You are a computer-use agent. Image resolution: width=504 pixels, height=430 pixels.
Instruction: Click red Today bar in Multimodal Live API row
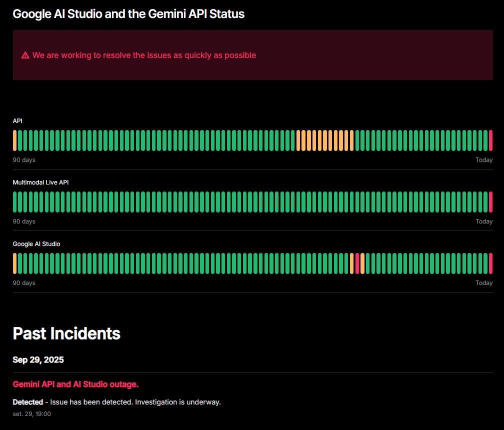tap(490, 202)
